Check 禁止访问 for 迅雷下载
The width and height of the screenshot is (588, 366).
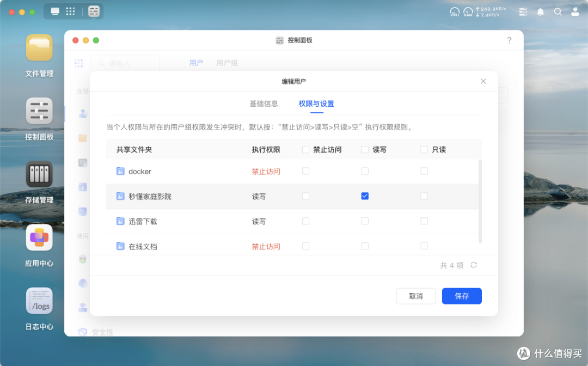pyautogui.click(x=305, y=221)
